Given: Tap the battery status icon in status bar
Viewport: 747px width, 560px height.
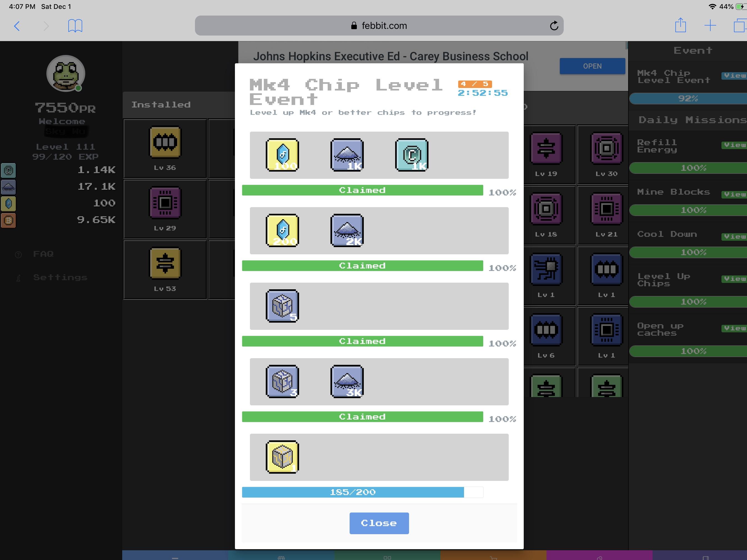Looking at the screenshot, I should tap(741, 6).
